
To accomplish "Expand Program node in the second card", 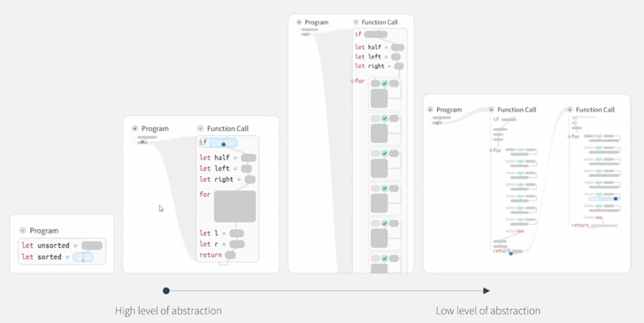I will click(x=134, y=128).
